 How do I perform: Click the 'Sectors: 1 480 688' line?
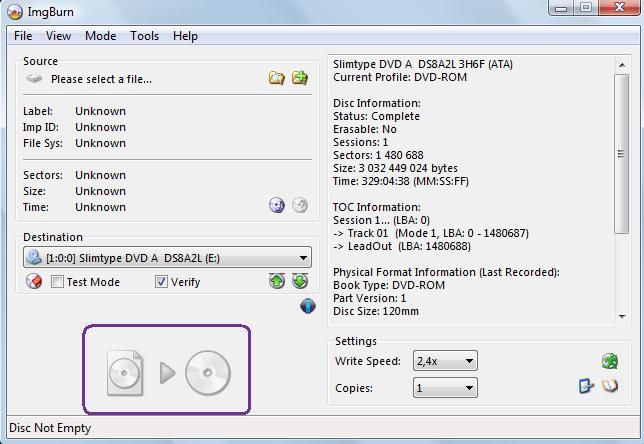tap(378, 155)
